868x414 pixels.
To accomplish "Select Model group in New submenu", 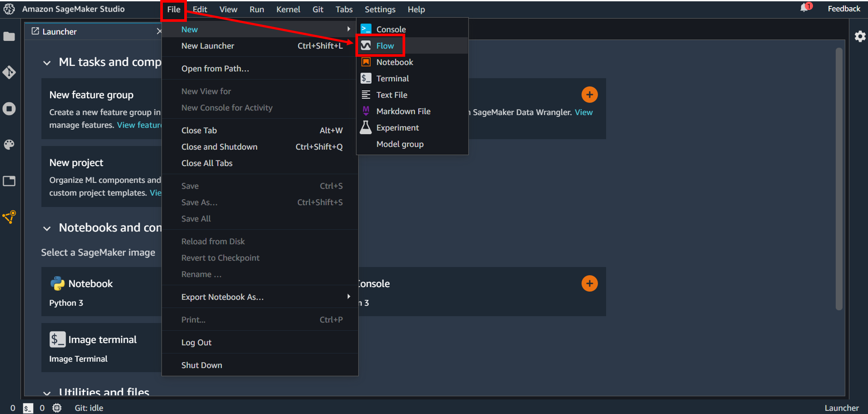I will pos(412,144).
